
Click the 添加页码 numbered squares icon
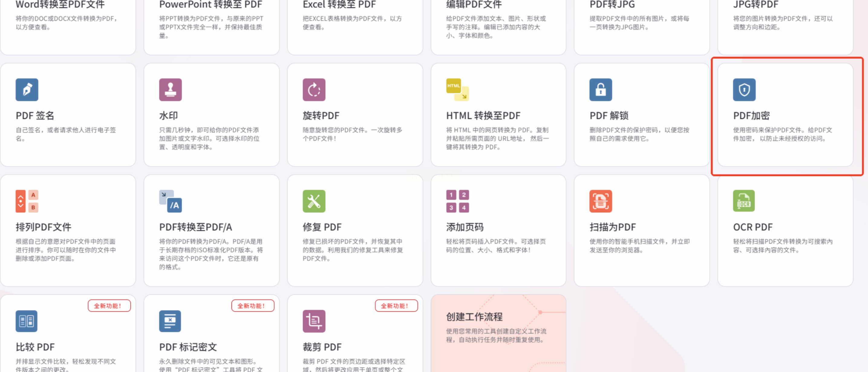pos(457,201)
